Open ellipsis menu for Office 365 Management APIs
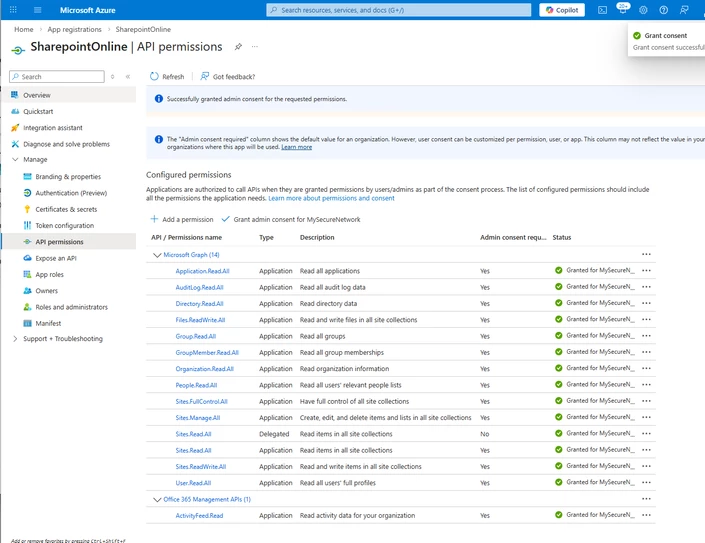This screenshot has width=705, height=543. pos(646,499)
